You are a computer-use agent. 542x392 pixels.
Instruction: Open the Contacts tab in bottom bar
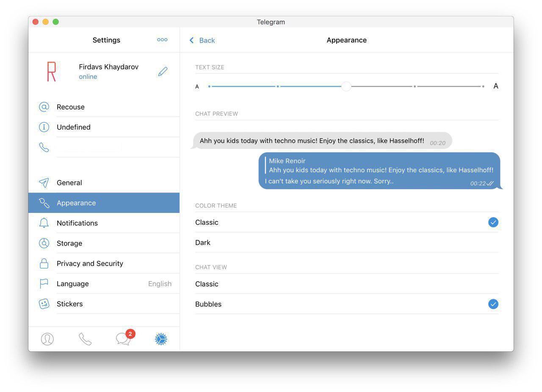(47, 339)
